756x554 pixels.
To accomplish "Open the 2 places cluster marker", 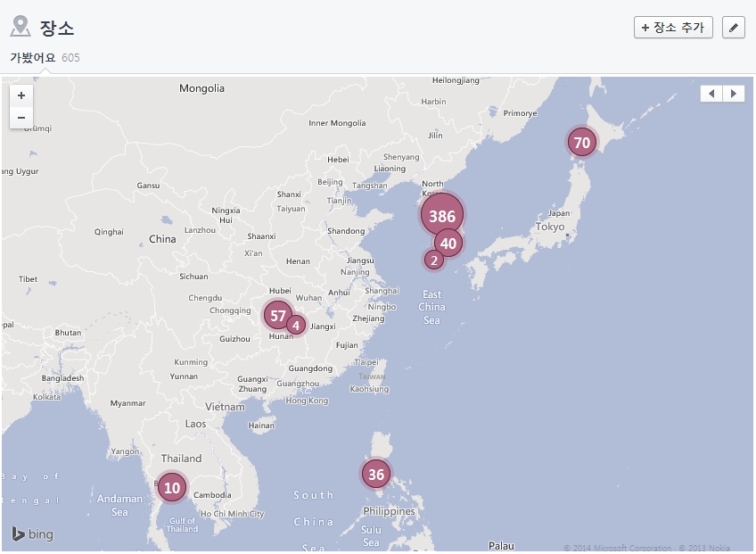I will pyautogui.click(x=434, y=260).
